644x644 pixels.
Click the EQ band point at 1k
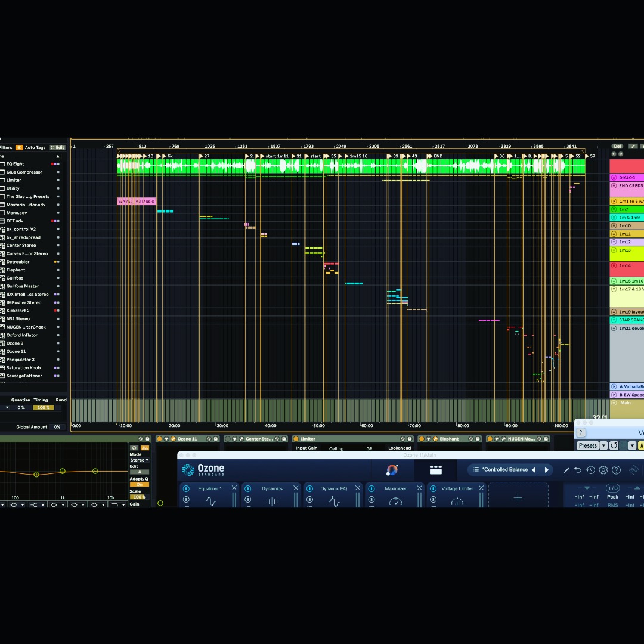pyautogui.click(x=63, y=471)
